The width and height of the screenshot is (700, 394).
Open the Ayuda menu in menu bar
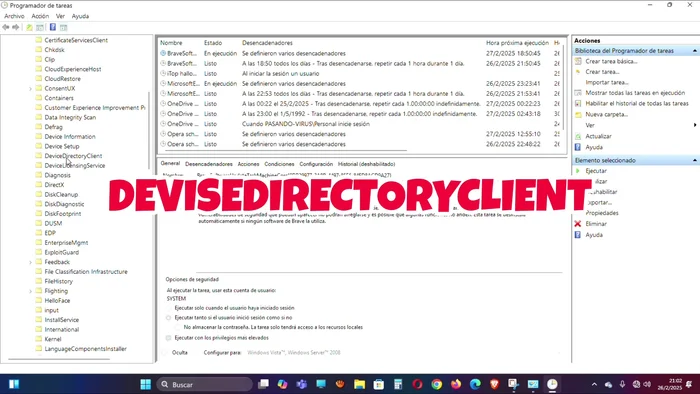point(80,16)
